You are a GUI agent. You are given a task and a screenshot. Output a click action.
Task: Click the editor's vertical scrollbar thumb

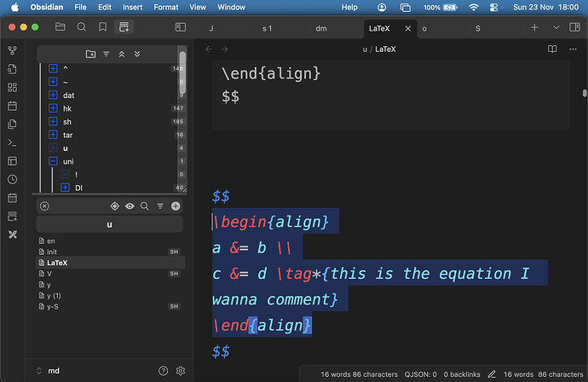click(584, 93)
